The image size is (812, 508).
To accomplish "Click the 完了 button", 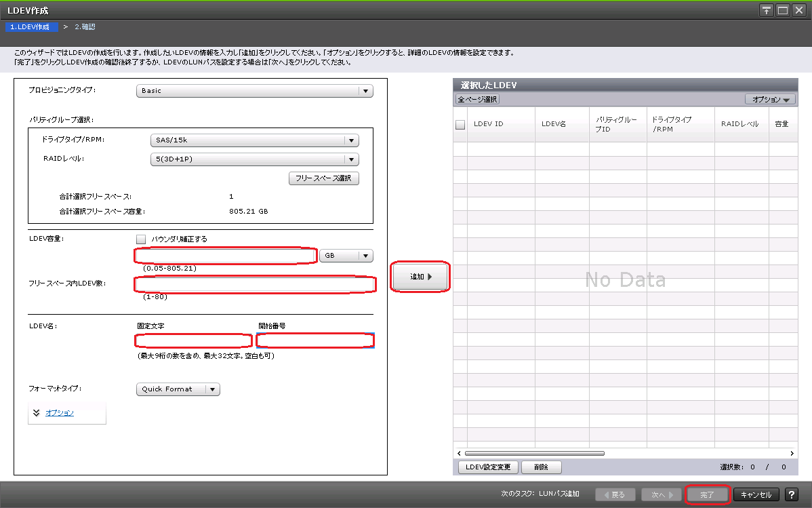I will (707, 495).
